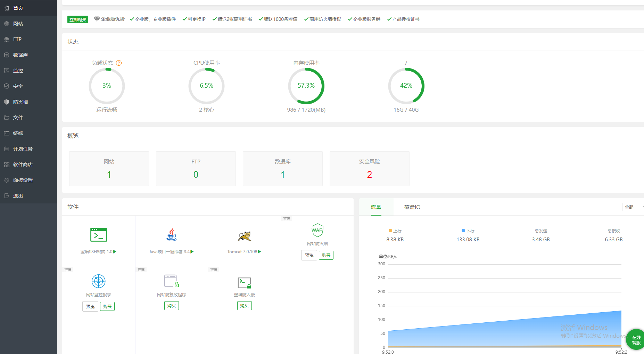Click the 数据库 database icon in sidebar
This screenshot has width=644, height=354.
coord(7,55)
